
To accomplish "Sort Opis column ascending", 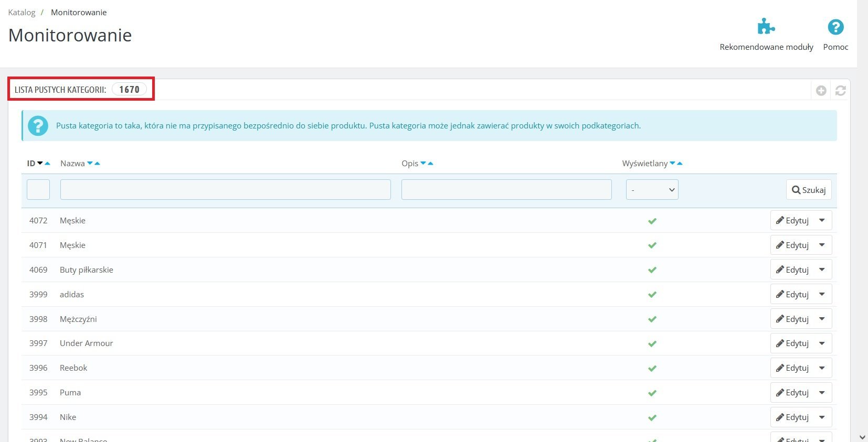I will coord(430,163).
